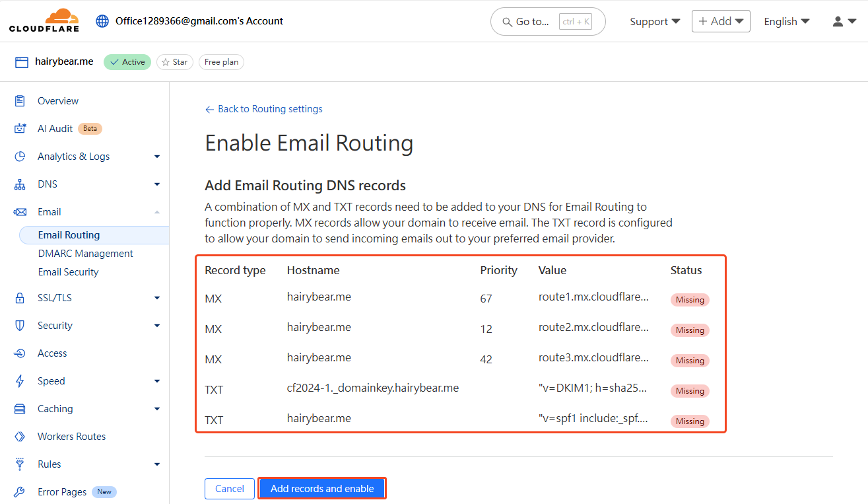Select the Email envelope icon in the sidebar
The width and height of the screenshot is (868, 504).
(x=18, y=211)
